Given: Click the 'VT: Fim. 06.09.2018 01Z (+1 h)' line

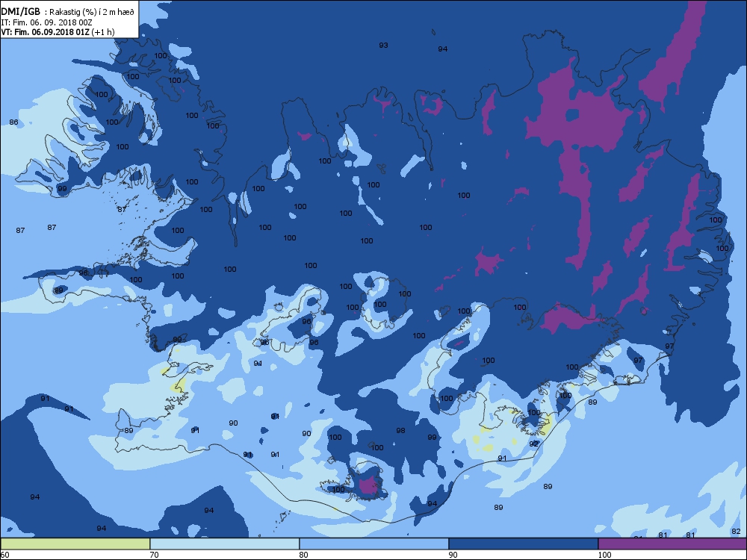Looking at the screenshot, I should (x=58, y=32).
